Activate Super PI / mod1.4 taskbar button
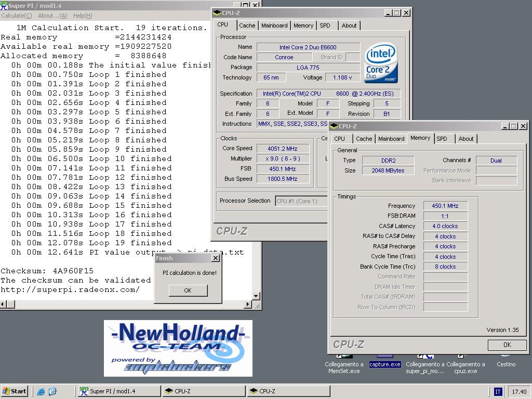 (118, 391)
